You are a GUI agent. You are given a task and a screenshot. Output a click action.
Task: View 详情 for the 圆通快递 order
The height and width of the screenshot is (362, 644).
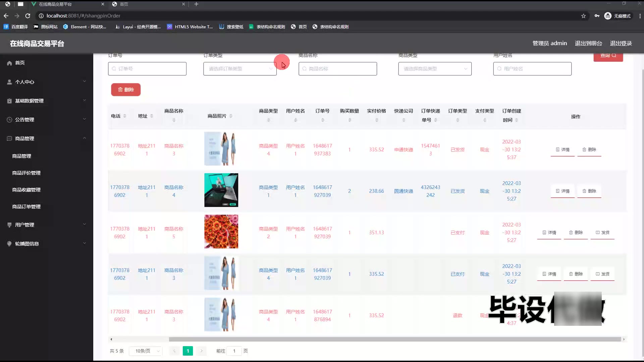click(x=562, y=191)
